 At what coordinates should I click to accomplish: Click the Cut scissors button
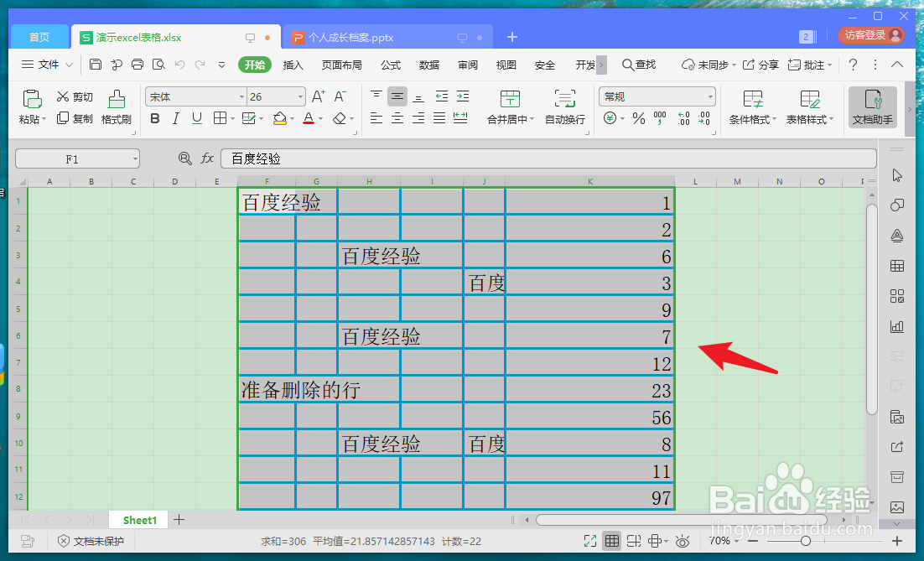[x=75, y=96]
